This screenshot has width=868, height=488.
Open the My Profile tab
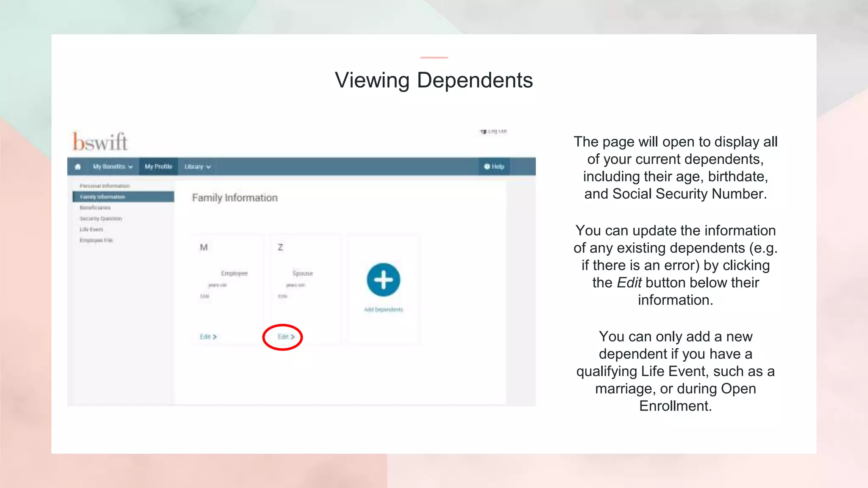[159, 166]
